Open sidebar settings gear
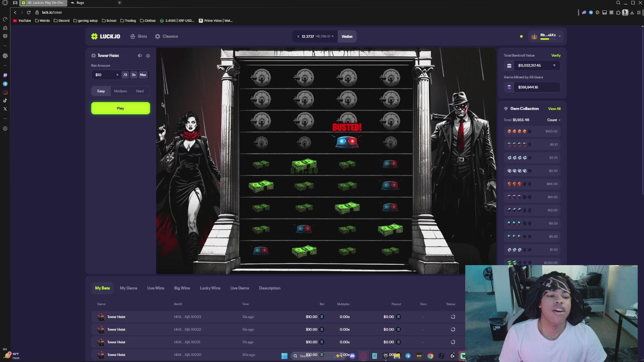Image resolution: width=644 pixels, height=362 pixels. pos(5,129)
